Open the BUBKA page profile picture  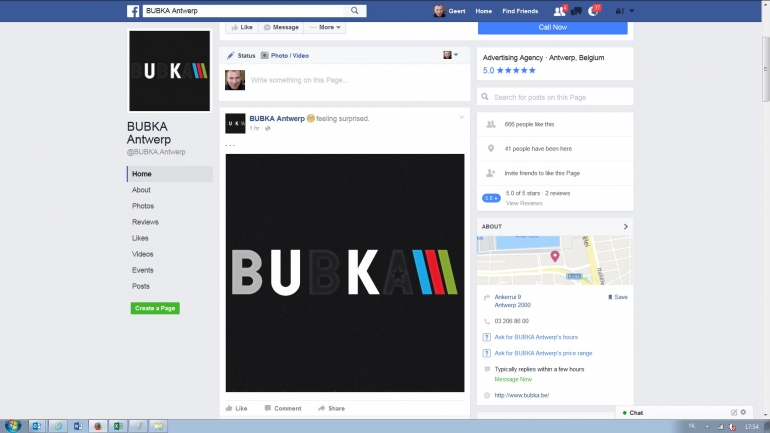[169, 71]
